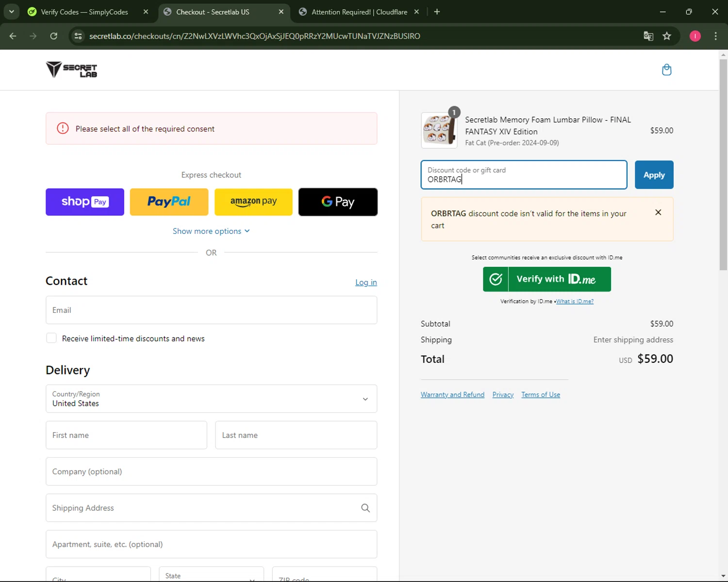Image resolution: width=728 pixels, height=582 pixels.
Task: Expand Show more options for express checkout
Action: pos(211,231)
